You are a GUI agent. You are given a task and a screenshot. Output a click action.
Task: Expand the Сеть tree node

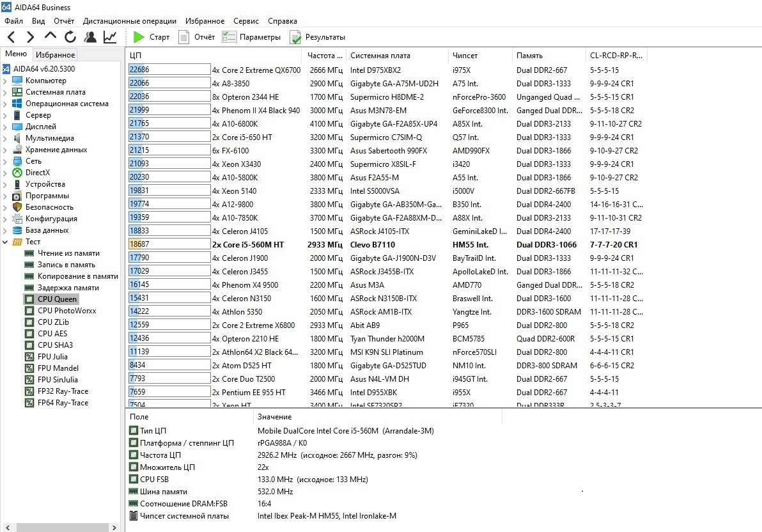[5, 161]
